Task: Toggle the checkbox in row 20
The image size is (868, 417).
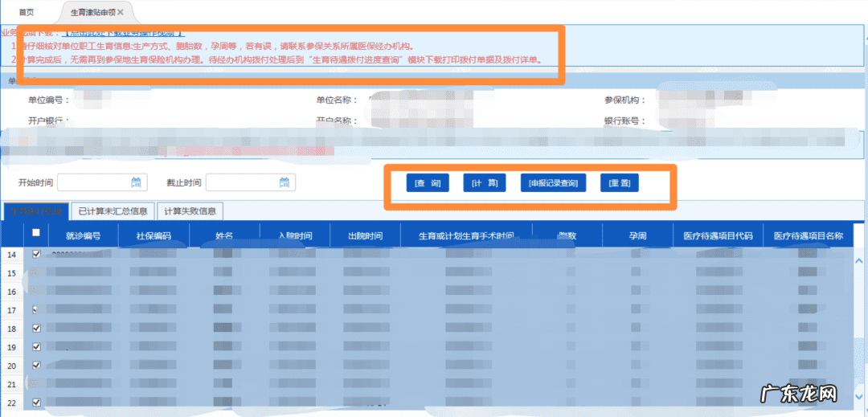Action: click(35, 366)
